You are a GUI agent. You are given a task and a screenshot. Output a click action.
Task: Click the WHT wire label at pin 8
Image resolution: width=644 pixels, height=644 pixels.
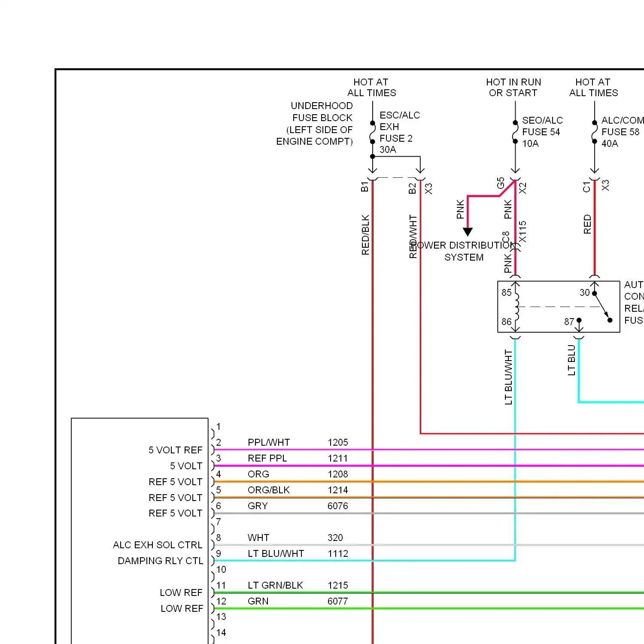[x=258, y=538]
